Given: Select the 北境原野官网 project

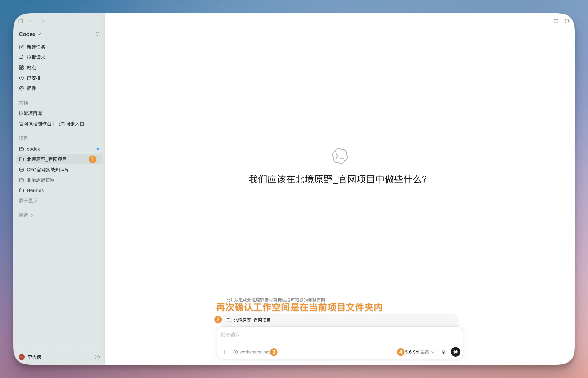Looking at the screenshot, I should pos(59,180).
